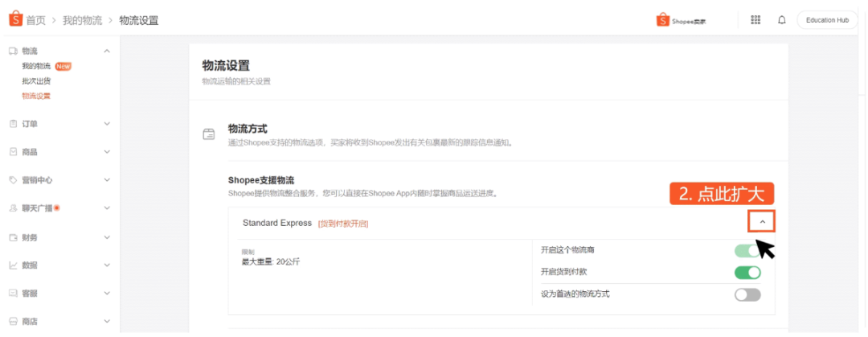Go to 首页 via the breadcrumb

click(36, 20)
